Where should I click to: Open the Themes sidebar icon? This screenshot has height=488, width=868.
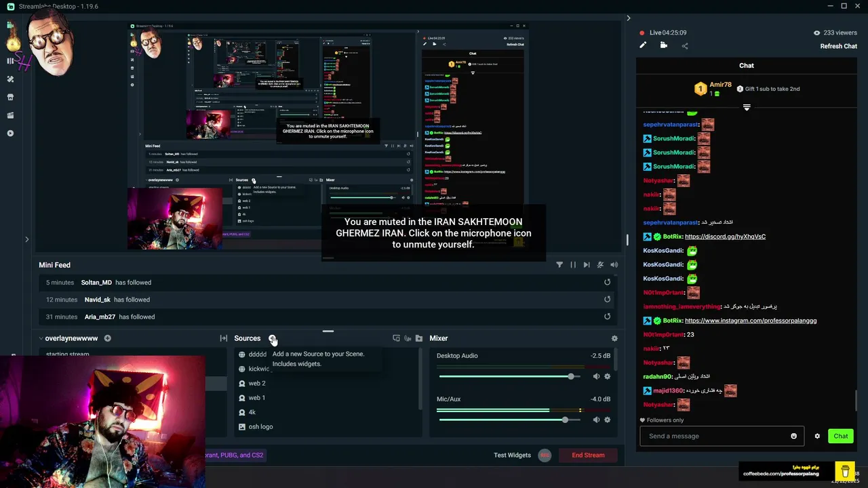click(x=10, y=79)
